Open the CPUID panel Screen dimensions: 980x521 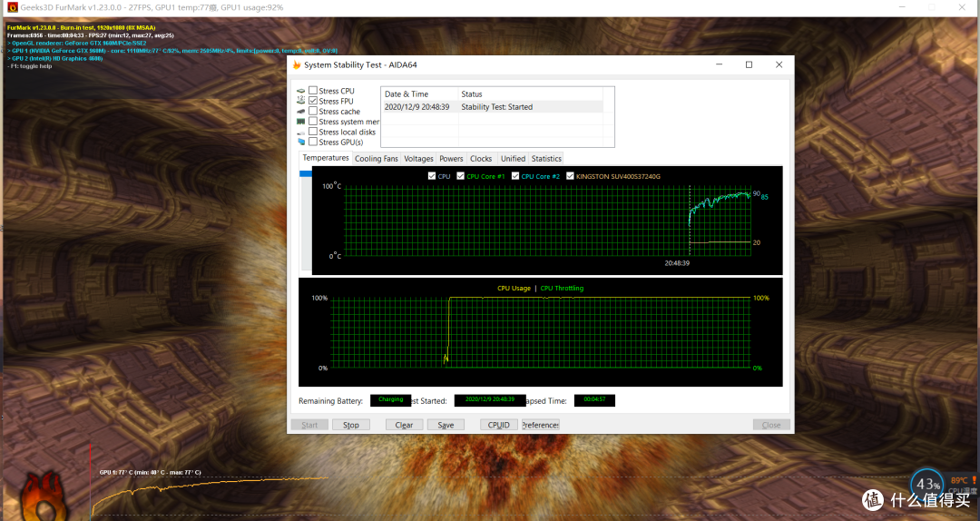[x=499, y=425]
